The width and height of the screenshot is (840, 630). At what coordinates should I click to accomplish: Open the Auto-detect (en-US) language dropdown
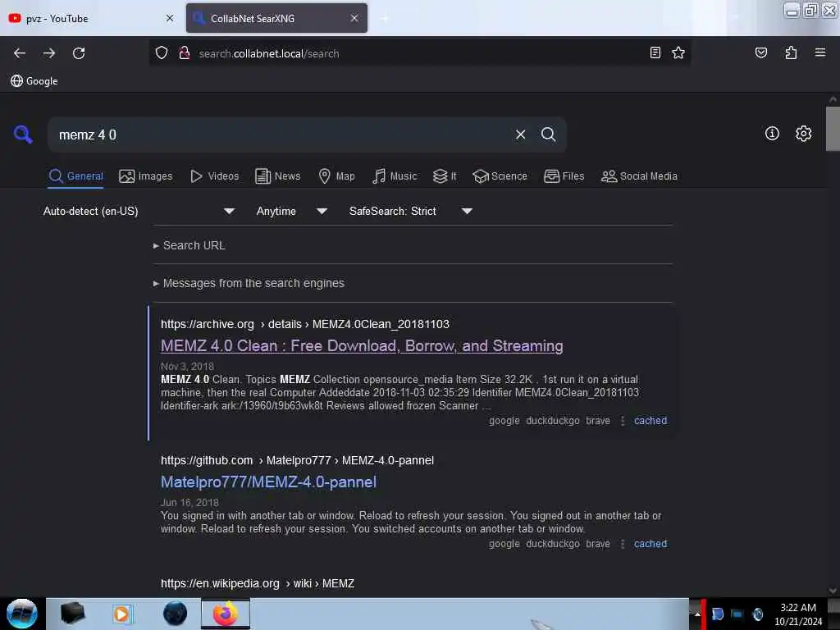(x=139, y=211)
